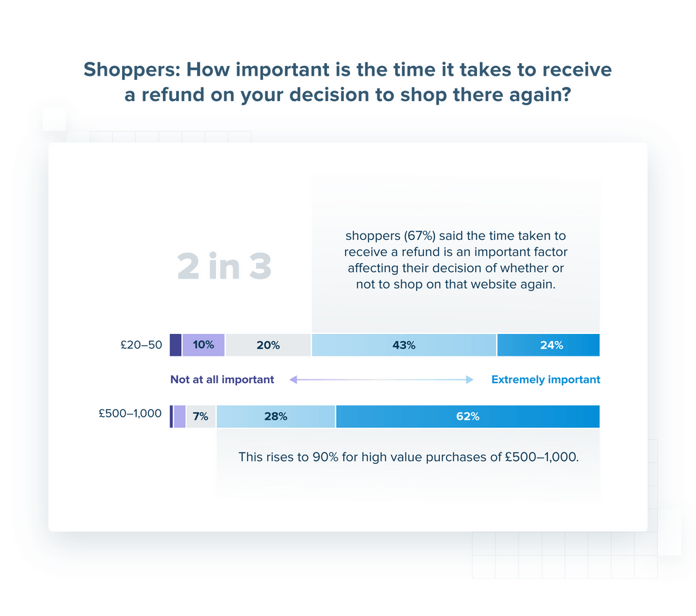Click the dark purple segment in £20–50 bar
696x616 pixels.
[x=175, y=345]
